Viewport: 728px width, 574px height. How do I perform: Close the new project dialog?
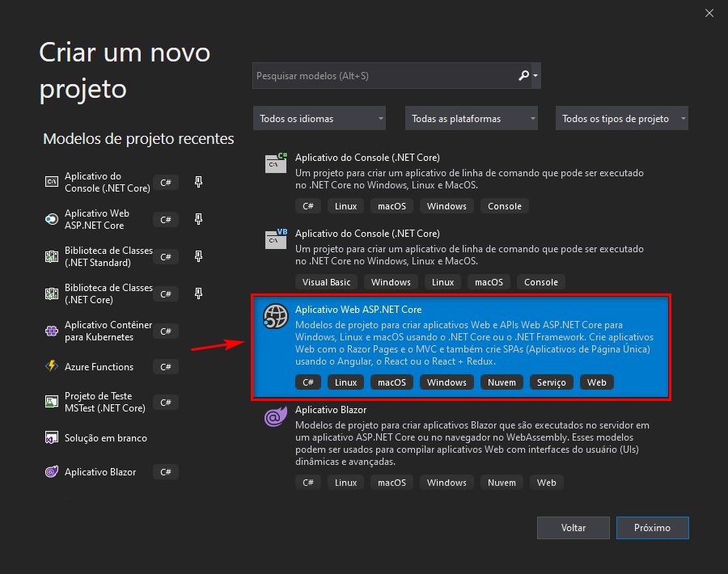tap(709, 13)
